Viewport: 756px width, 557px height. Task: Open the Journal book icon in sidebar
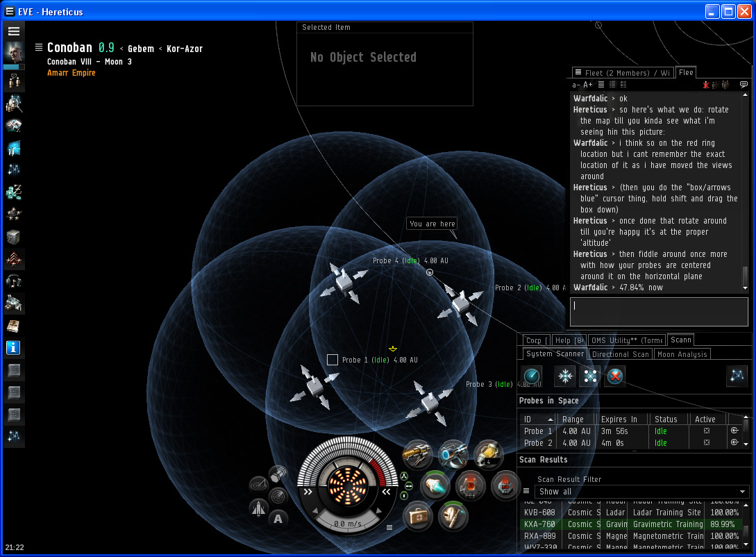(13, 326)
